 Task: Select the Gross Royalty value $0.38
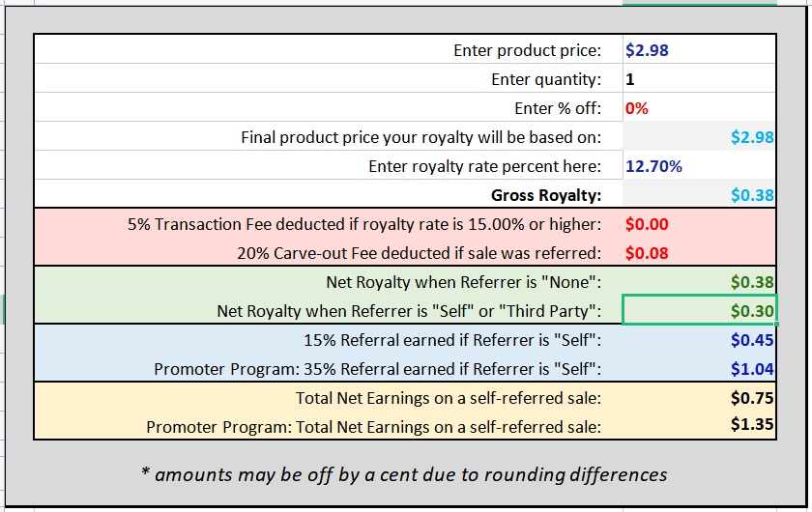tap(699, 194)
